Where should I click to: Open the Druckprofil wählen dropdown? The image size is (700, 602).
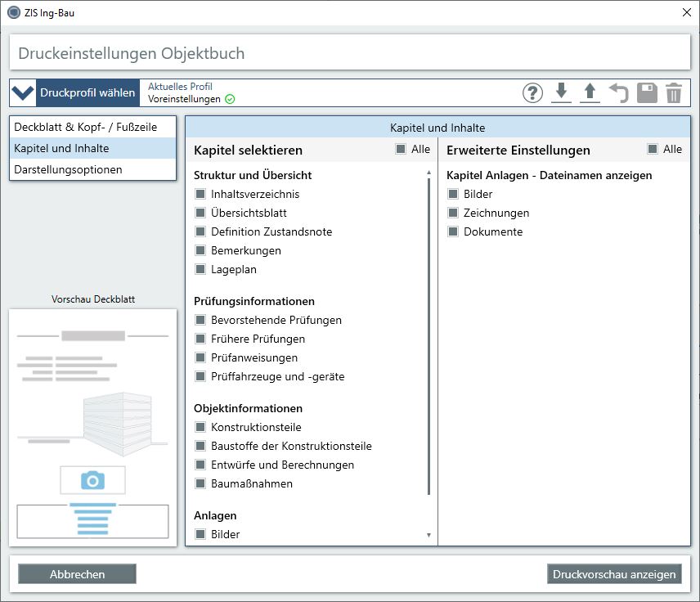point(75,93)
